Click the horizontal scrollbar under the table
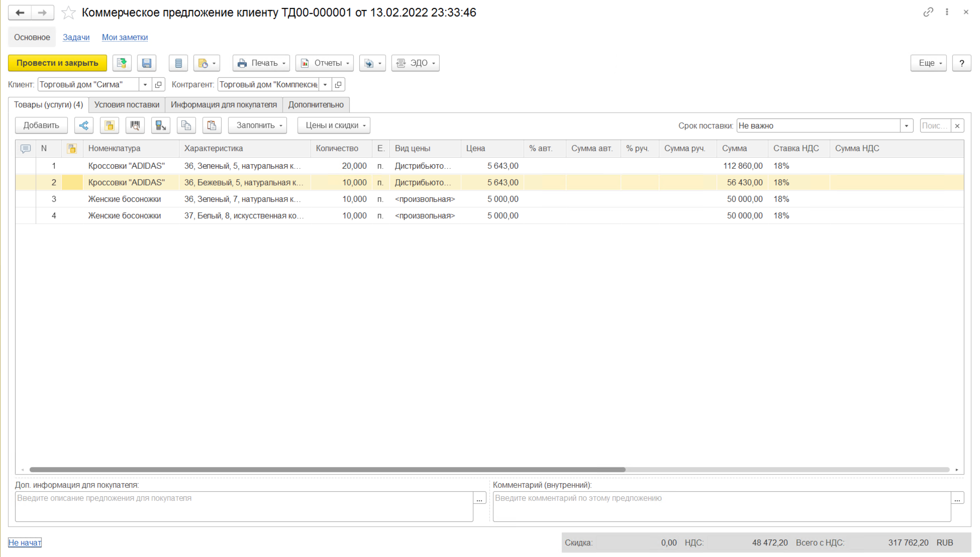This screenshot has width=980, height=557. [x=327, y=470]
